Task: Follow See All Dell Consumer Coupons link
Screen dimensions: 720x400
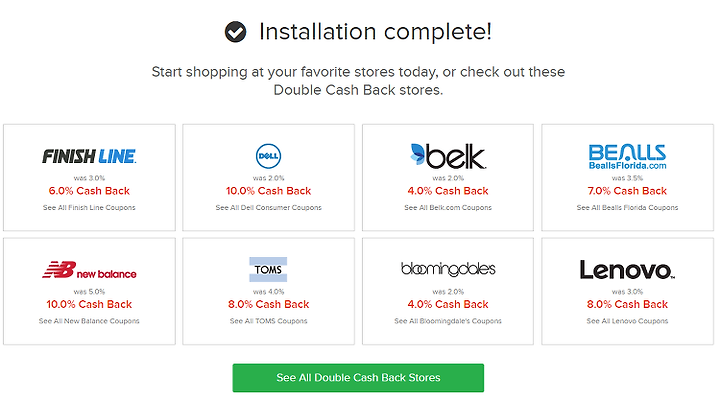Action: click(269, 208)
